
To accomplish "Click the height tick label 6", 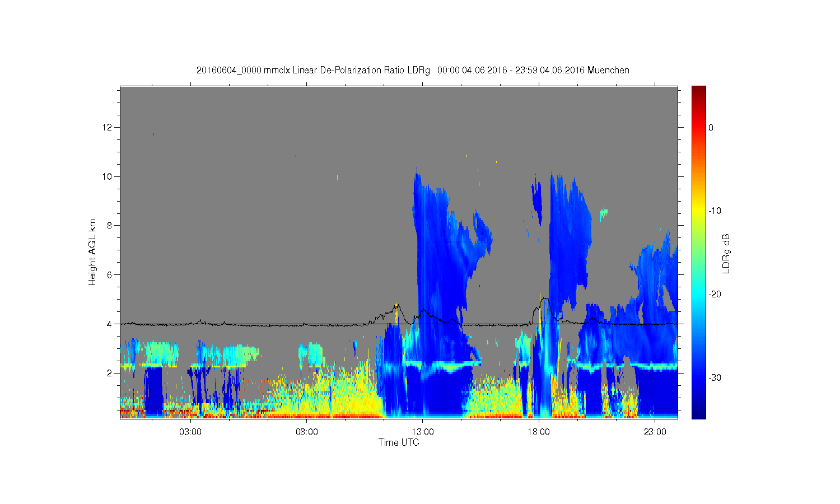I will point(110,275).
